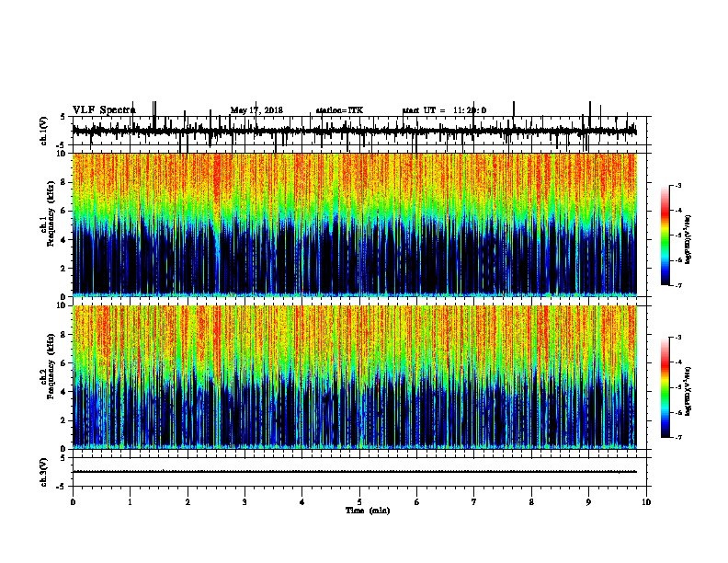Click inside the ch.2 spectrogram panel
The width and height of the screenshot is (728, 563).
(355, 377)
